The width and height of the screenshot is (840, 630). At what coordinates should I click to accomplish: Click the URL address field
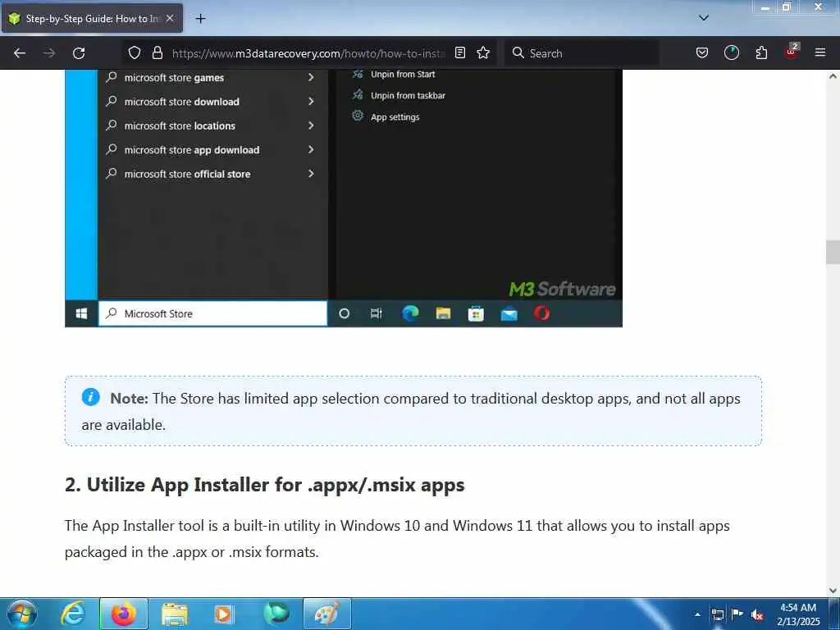pos(308,53)
